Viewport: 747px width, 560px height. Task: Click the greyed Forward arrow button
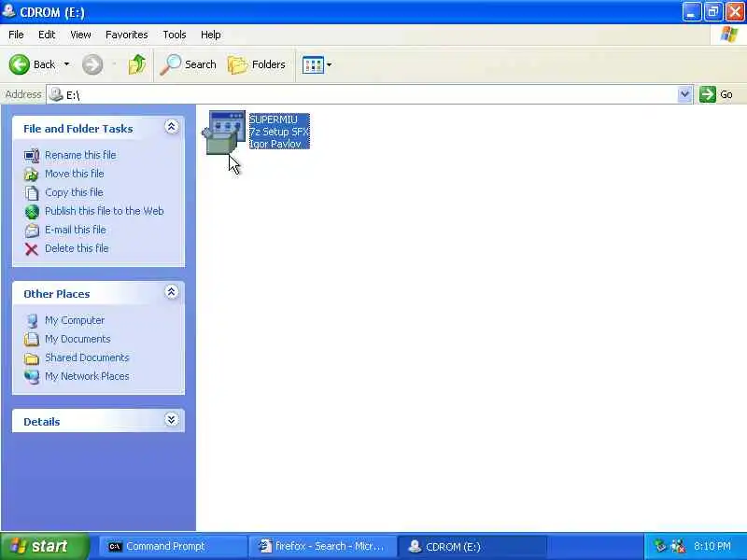92,64
